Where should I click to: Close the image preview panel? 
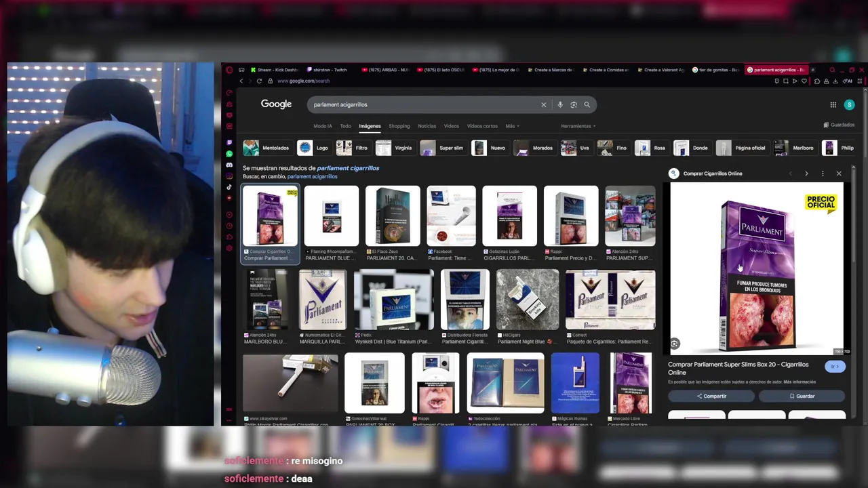(839, 174)
